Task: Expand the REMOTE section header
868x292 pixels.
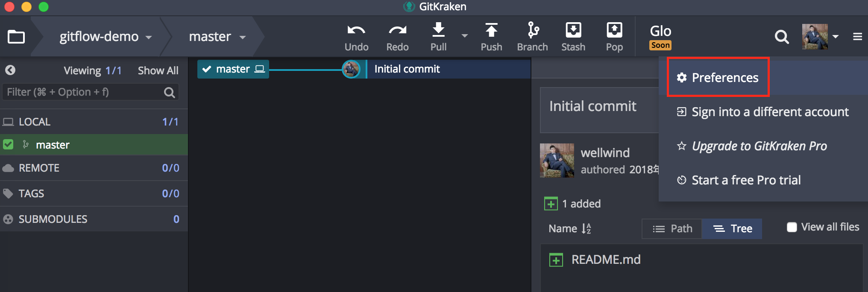Action: 94,168
